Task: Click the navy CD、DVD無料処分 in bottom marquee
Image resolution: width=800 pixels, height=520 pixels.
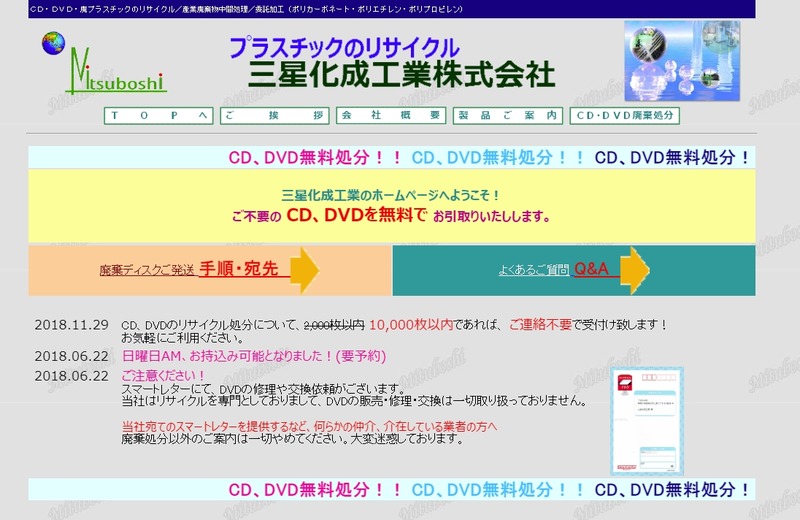Action: pos(672,489)
